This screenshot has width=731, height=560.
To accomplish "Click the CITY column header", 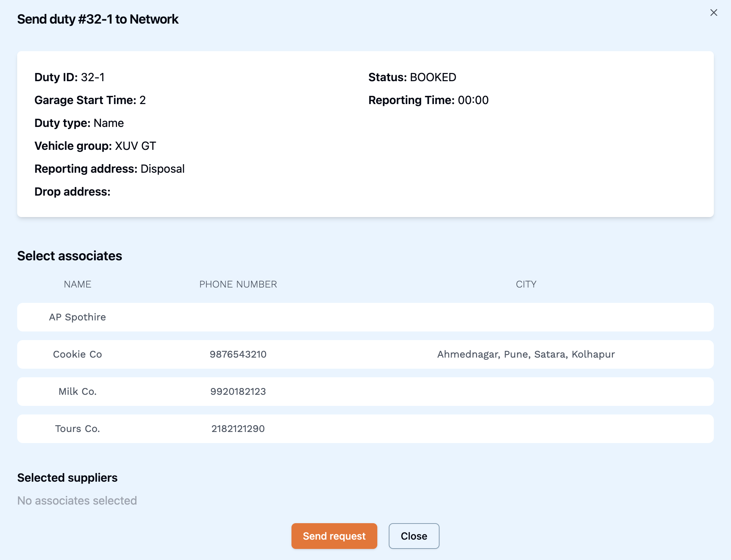I will point(526,284).
